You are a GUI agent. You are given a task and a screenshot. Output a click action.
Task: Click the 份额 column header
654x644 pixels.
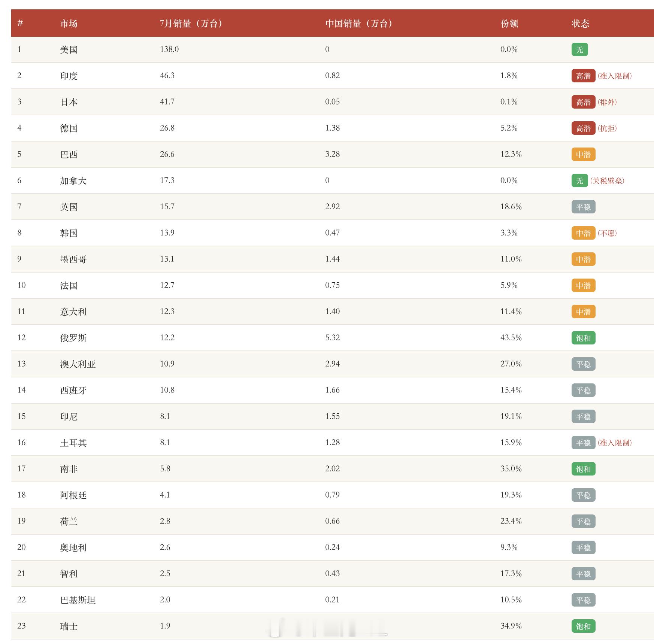tap(509, 24)
